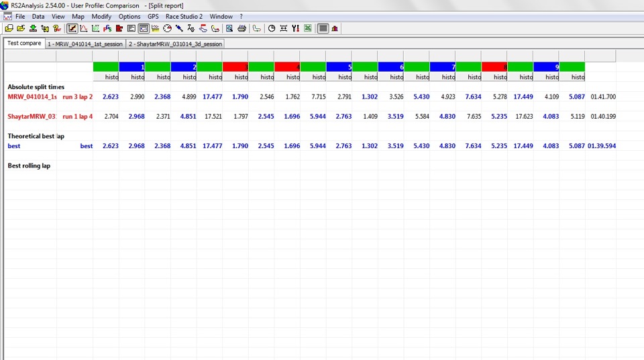
Task: Click the green XY plot icon
Action: pos(96,28)
